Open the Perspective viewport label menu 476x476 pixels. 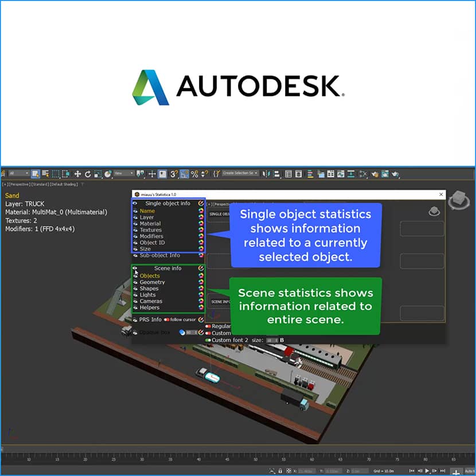(x=19, y=184)
